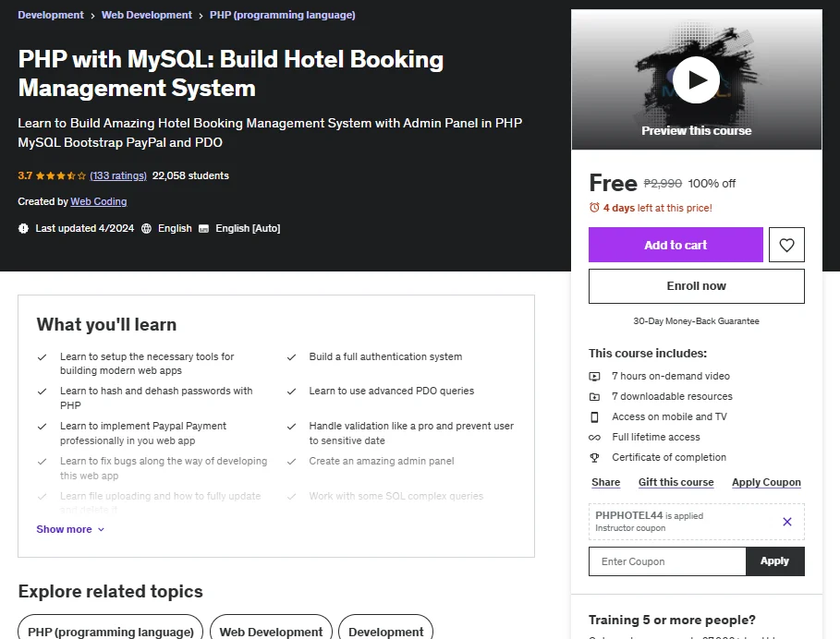Click the on-demand video icon
This screenshot has width=840, height=639.
pyautogui.click(x=594, y=376)
